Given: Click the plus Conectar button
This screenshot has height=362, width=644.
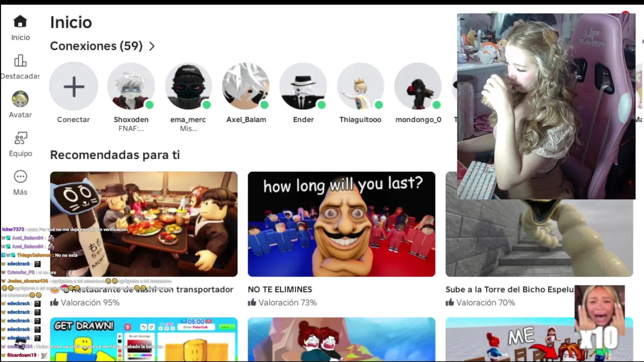Looking at the screenshot, I should (73, 86).
